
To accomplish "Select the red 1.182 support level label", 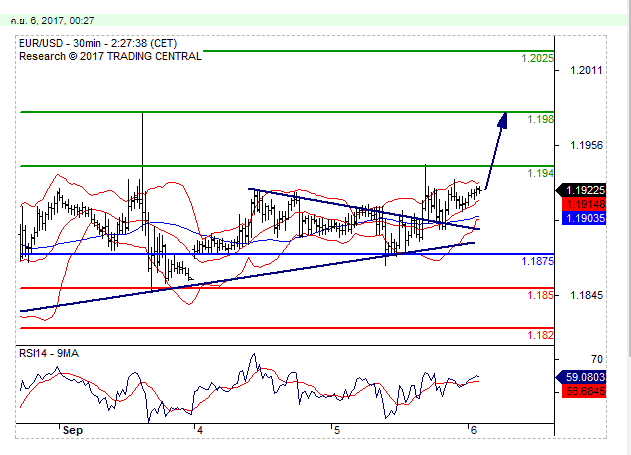I will (540, 335).
